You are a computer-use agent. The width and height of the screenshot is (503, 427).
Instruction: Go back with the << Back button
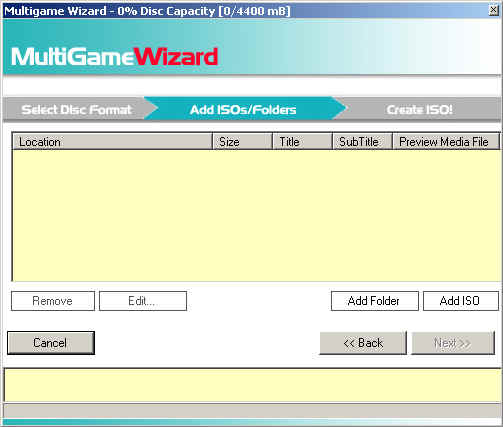point(363,343)
